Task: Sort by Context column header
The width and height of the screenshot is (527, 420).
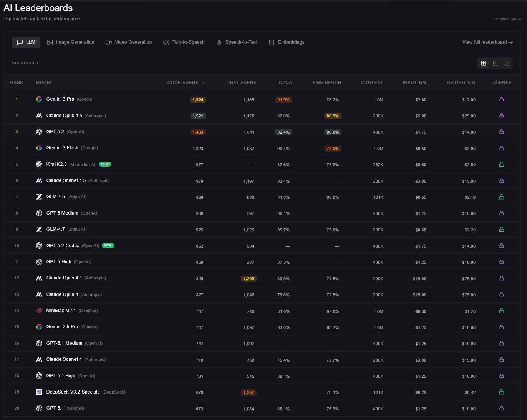Action: click(x=372, y=83)
